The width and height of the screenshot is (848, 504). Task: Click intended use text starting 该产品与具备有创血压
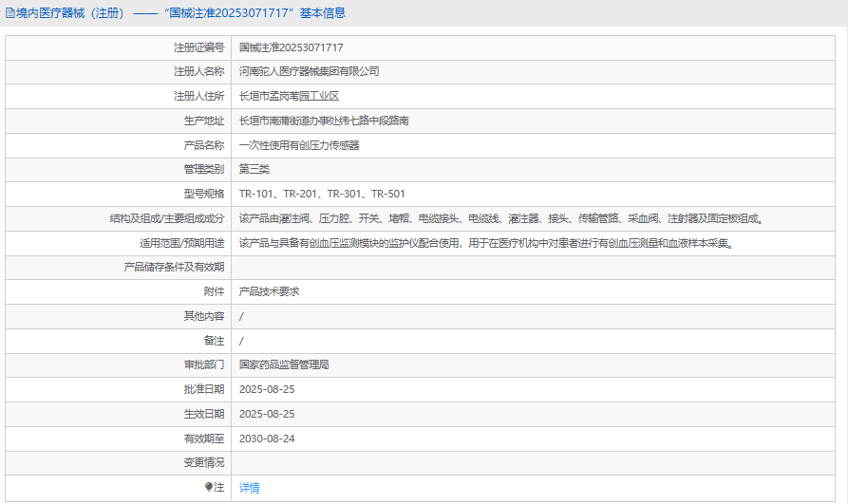pyautogui.click(x=486, y=243)
